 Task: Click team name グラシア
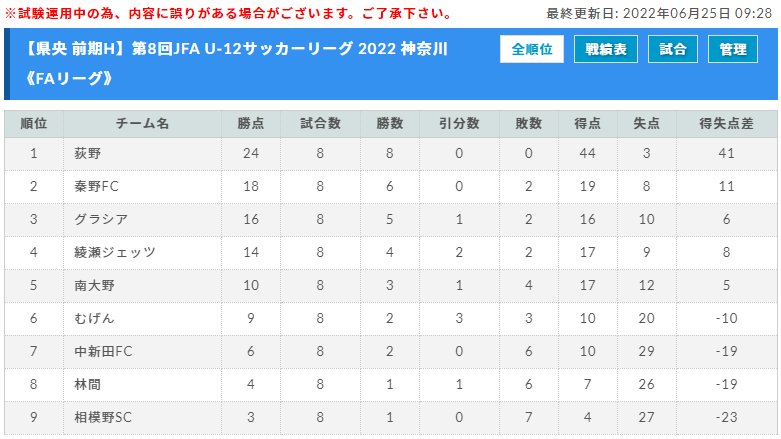[101, 219]
